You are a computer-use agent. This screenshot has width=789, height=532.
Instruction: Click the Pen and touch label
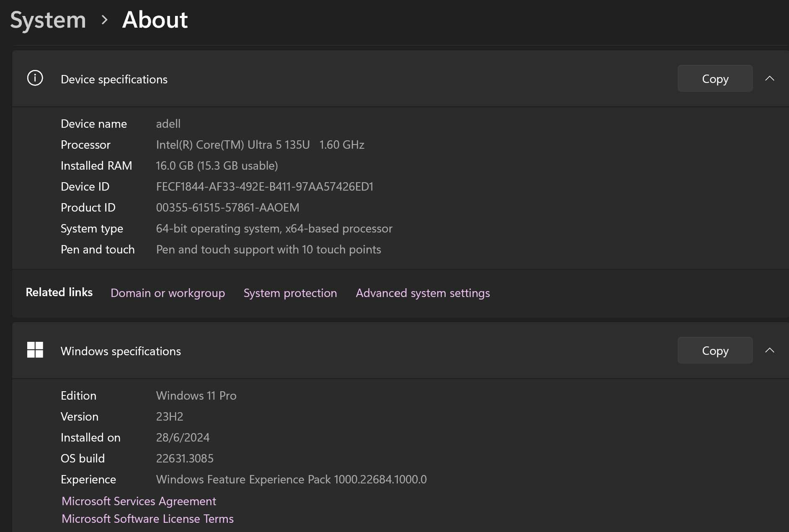(x=98, y=249)
